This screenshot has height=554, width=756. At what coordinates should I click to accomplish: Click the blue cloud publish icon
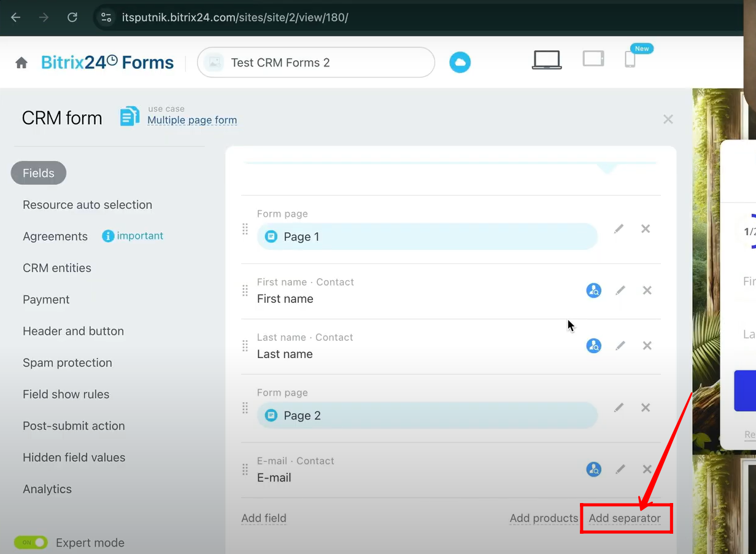point(460,62)
